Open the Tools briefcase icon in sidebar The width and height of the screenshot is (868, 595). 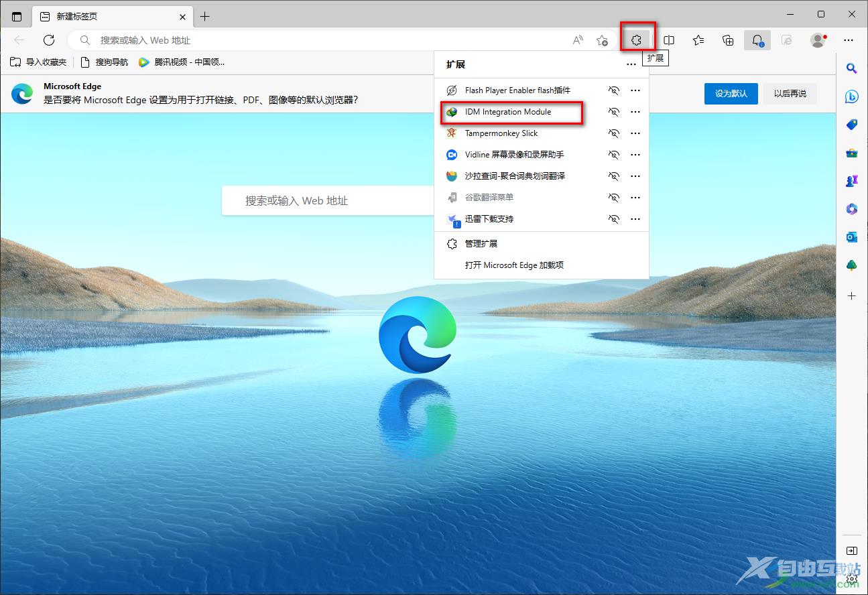point(851,153)
